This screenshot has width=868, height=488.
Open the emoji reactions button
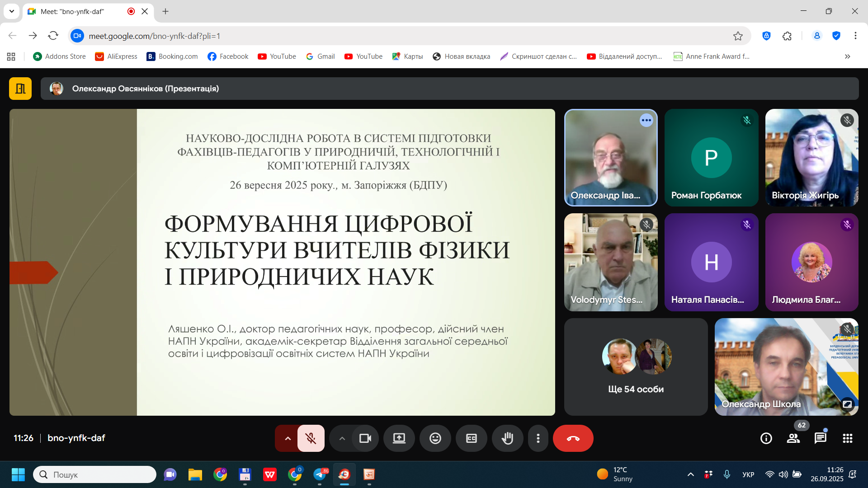pos(435,438)
